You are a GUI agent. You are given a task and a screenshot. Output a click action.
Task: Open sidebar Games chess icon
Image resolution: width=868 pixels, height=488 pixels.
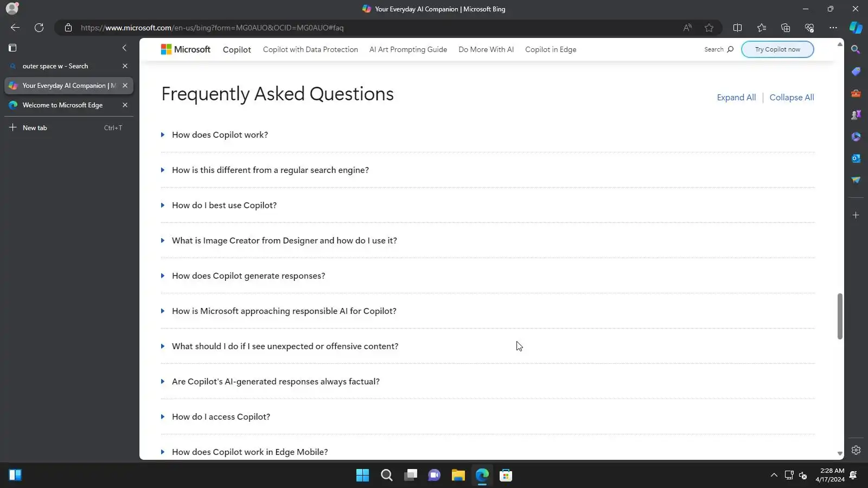tap(856, 115)
